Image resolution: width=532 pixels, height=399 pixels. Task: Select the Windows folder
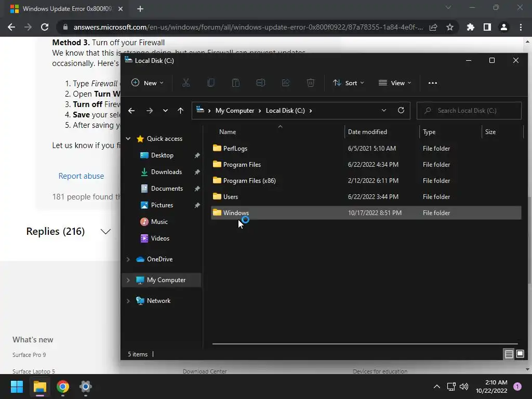[x=366, y=212]
